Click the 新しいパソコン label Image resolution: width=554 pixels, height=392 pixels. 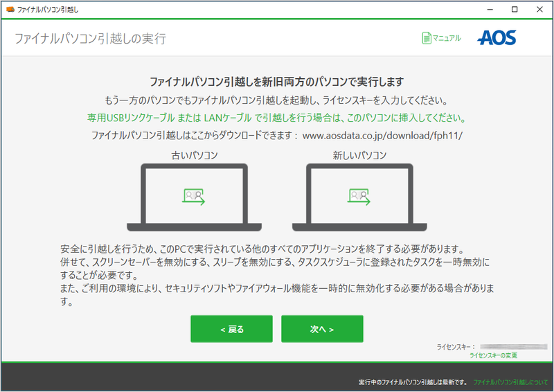coord(359,155)
